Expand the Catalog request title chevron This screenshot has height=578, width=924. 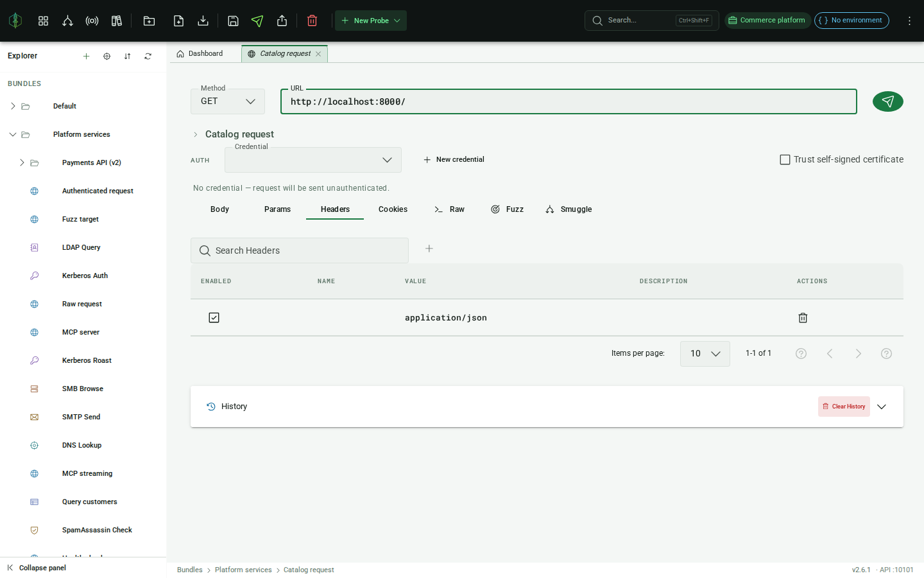point(196,134)
